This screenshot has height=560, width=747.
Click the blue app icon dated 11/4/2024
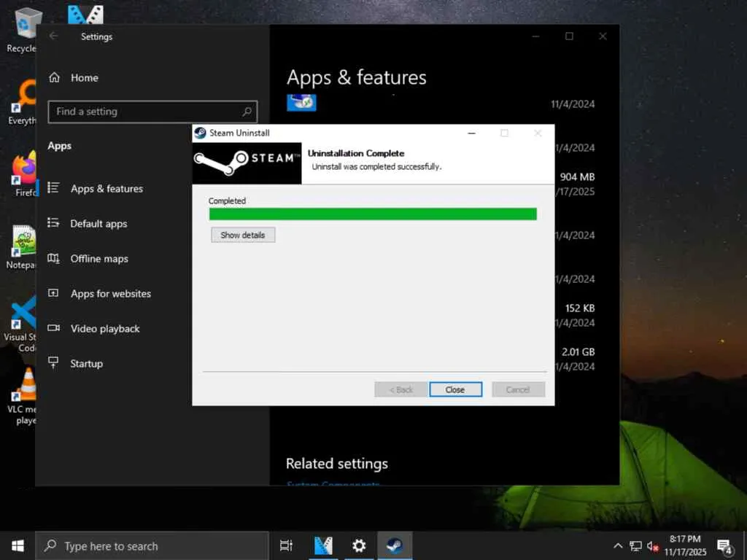(301, 103)
